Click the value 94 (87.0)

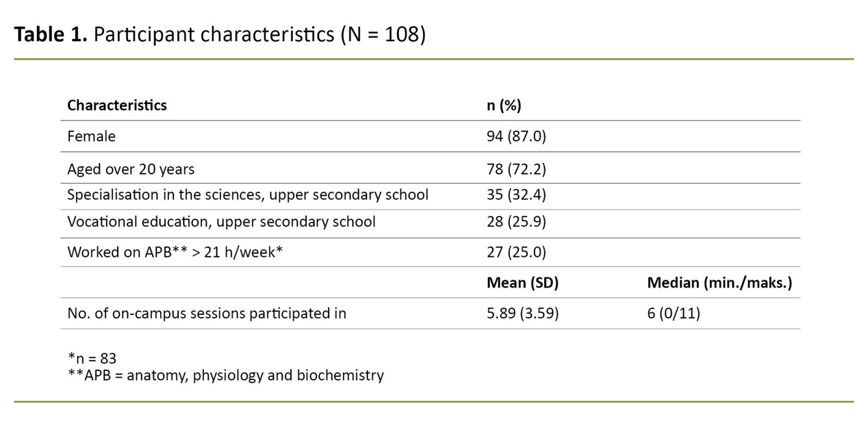click(516, 136)
